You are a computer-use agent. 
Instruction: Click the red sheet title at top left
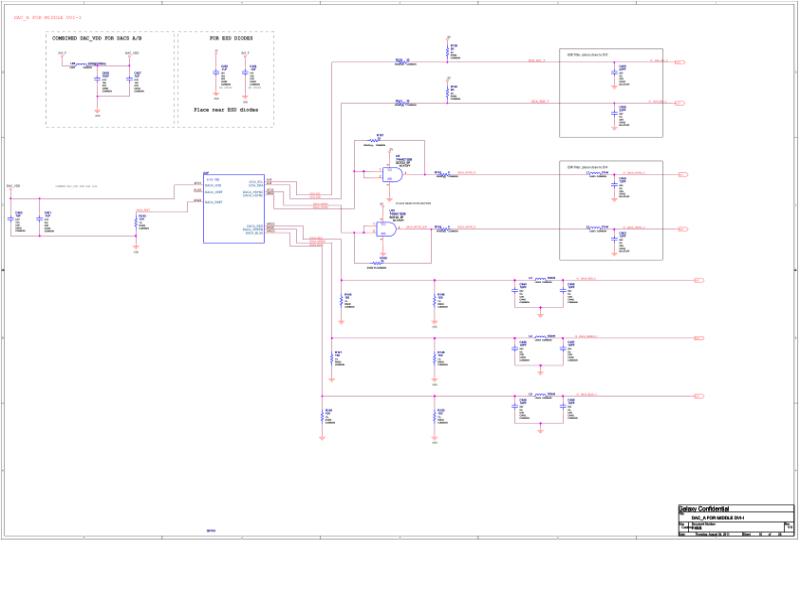(47, 18)
